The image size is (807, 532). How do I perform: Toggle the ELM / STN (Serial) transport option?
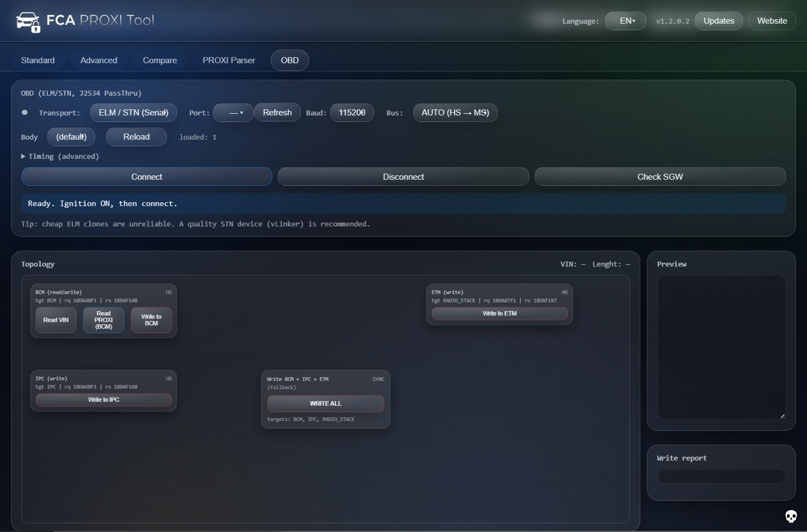pos(133,112)
